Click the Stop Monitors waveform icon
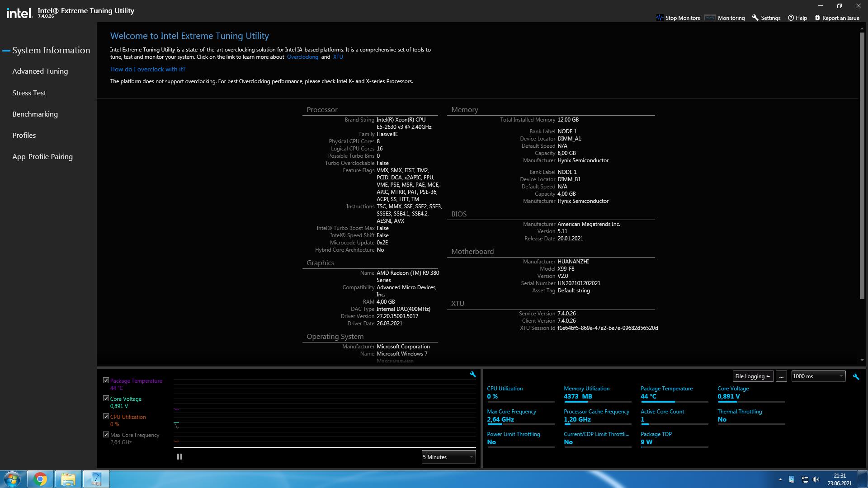This screenshot has height=488, width=868. tap(660, 18)
